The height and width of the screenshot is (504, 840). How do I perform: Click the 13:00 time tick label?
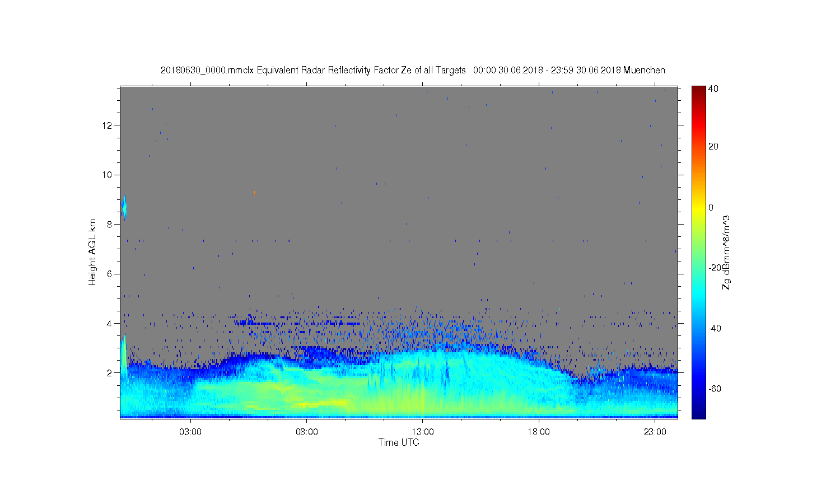pos(423,432)
